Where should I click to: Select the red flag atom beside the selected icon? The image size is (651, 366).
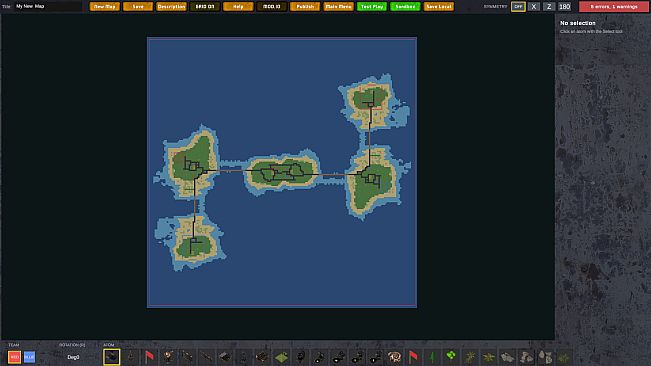coord(149,357)
